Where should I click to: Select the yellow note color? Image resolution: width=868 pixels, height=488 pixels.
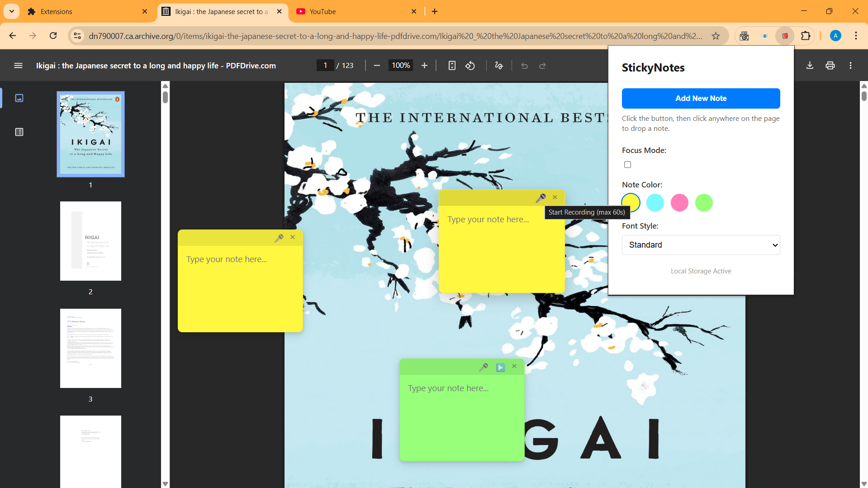click(631, 202)
